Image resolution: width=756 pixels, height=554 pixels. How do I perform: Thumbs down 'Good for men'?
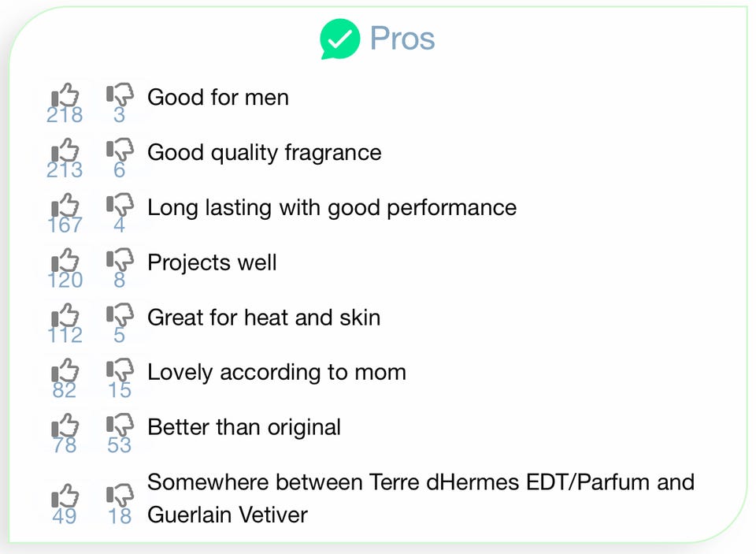pos(120,97)
